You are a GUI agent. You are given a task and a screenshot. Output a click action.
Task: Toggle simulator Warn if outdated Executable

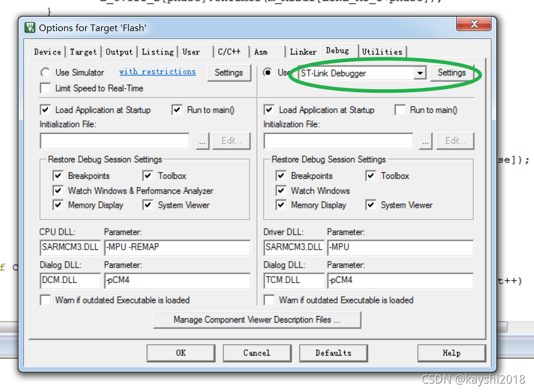tap(45, 300)
